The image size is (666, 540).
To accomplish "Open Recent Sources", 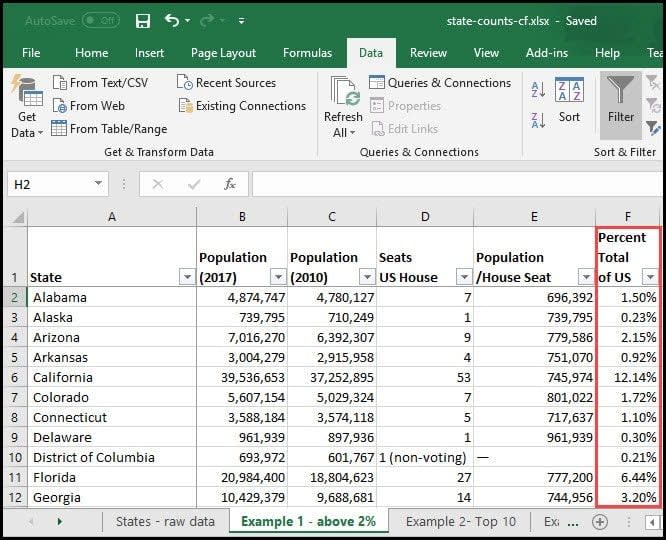I will pyautogui.click(x=226, y=82).
